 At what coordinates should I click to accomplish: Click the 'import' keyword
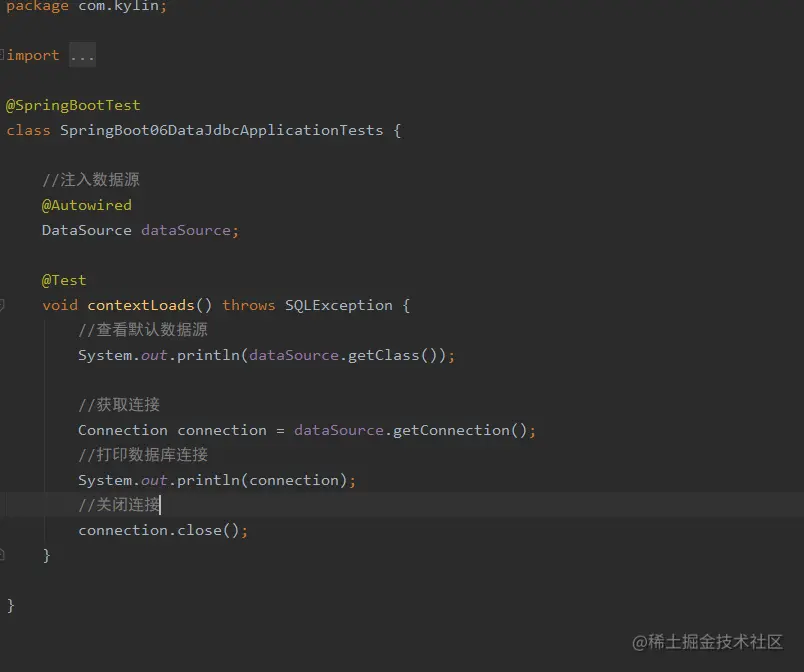pos(33,55)
